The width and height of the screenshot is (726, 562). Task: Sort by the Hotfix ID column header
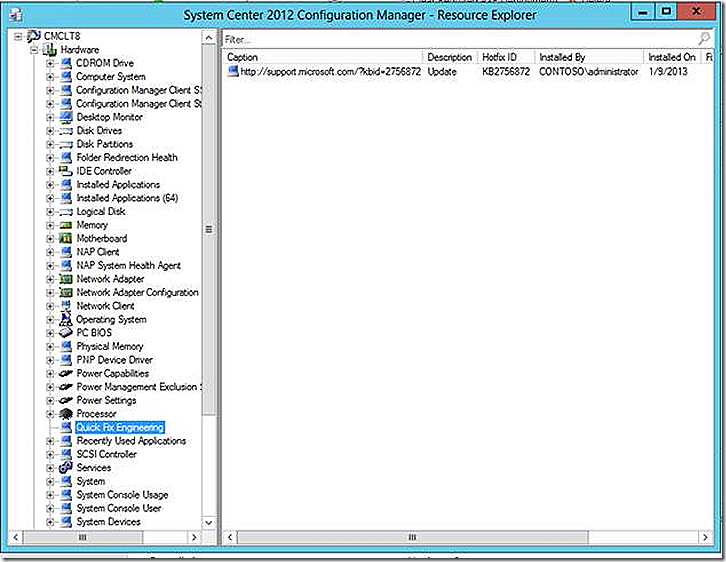click(x=506, y=57)
